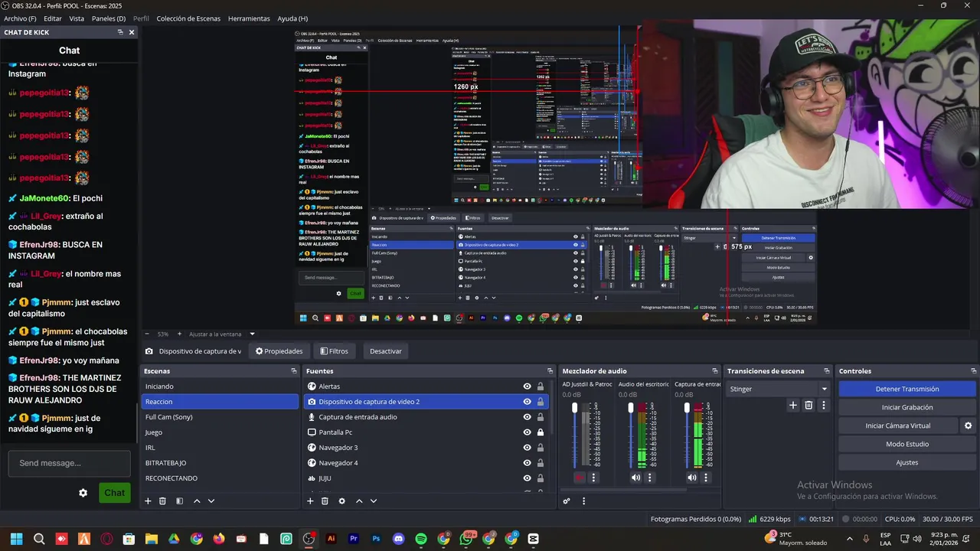Screen dimensions: 980x551
Task: Open options menu for Audio del escritorio channel
Action: [650, 478]
